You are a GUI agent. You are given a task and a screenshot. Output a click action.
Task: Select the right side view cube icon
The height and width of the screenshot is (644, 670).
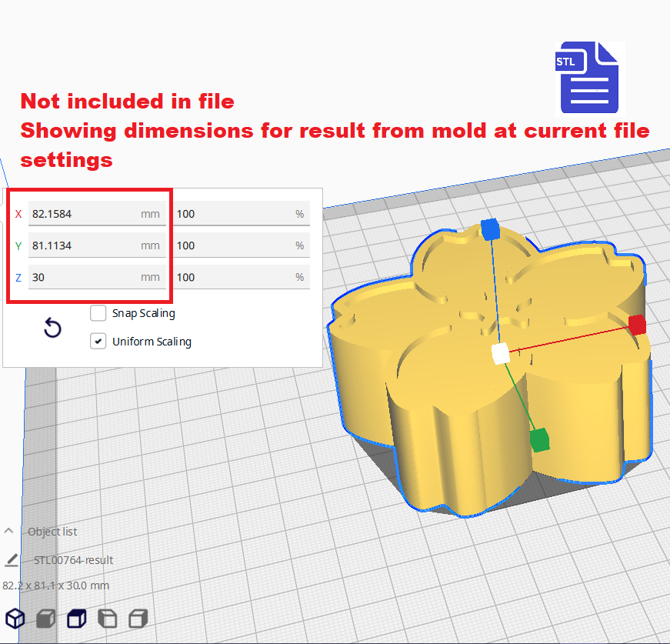point(138,618)
